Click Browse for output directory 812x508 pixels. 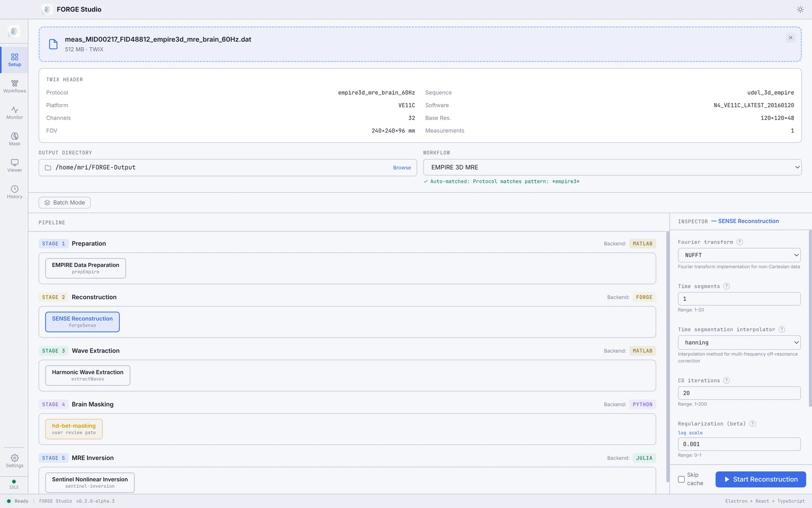(x=402, y=168)
